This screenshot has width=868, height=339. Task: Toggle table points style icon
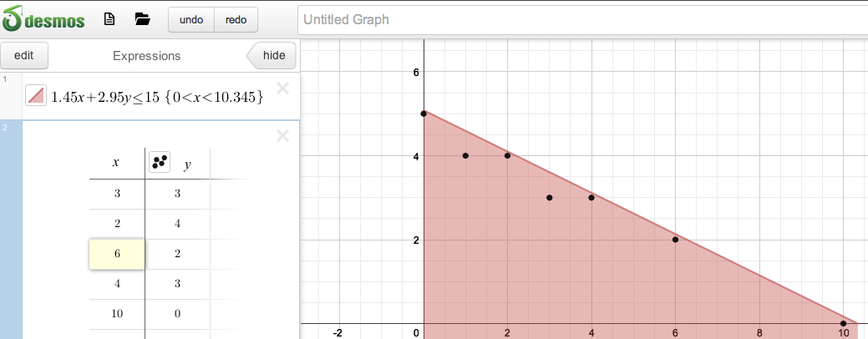click(x=160, y=163)
